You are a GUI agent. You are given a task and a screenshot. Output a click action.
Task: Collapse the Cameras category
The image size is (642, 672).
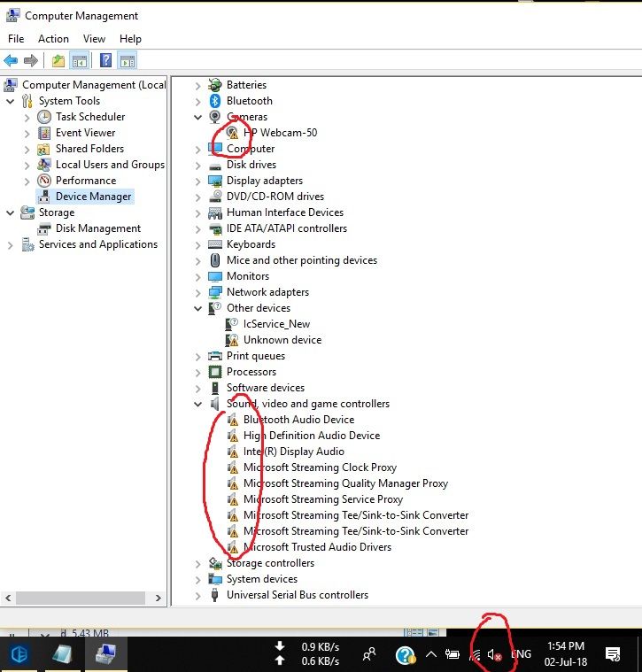pyautogui.click(x=197, y=117)
